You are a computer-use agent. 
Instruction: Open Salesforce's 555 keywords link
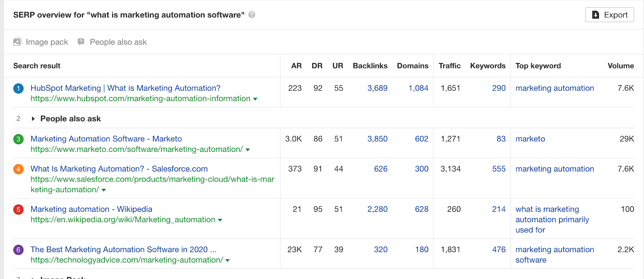tap(498, 169)
